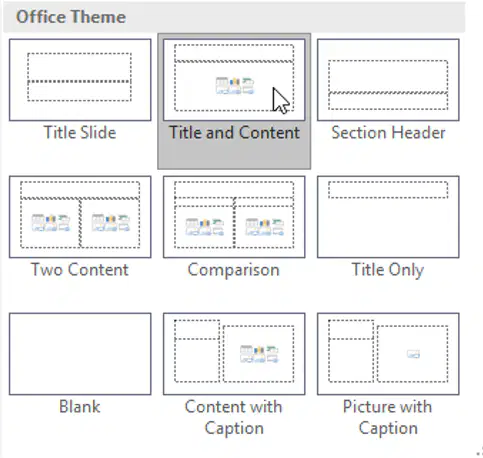Screen dimensions: 483x458
Task: Select the Picture with Caption thumbnail
Action: (388, 354)
